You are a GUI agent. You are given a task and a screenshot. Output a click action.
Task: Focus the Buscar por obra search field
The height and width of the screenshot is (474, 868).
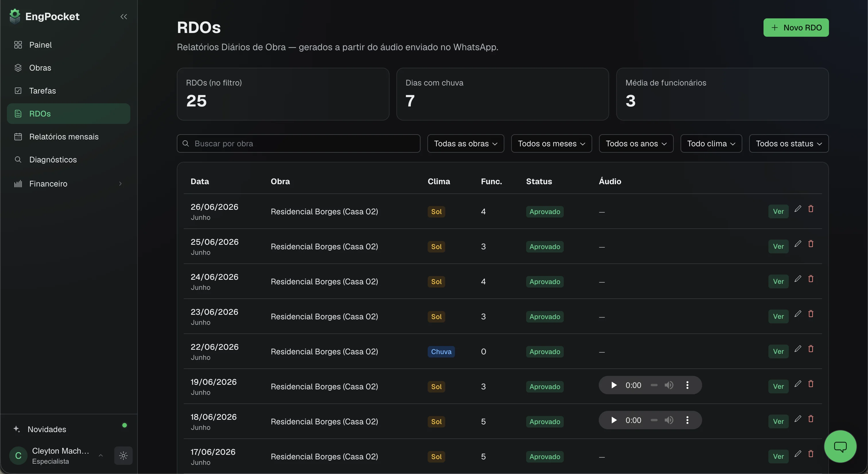[299, 143]
